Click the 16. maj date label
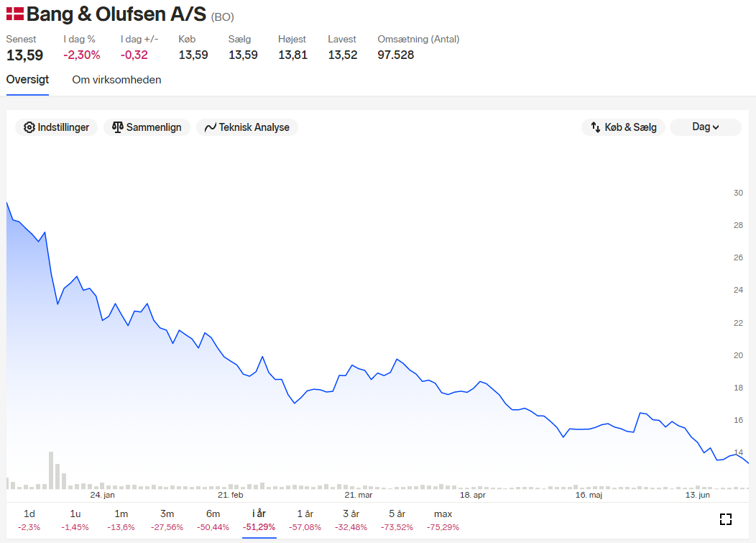Viewport: 756px width, 543px height. tap(589, 495)
